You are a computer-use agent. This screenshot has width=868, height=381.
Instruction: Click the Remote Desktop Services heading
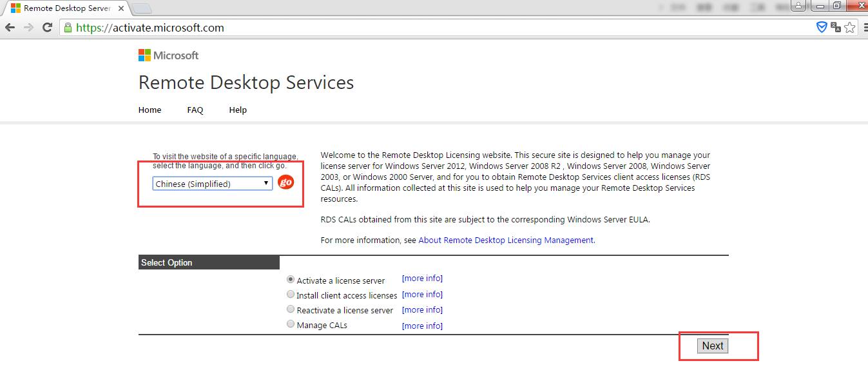point(246,83)
